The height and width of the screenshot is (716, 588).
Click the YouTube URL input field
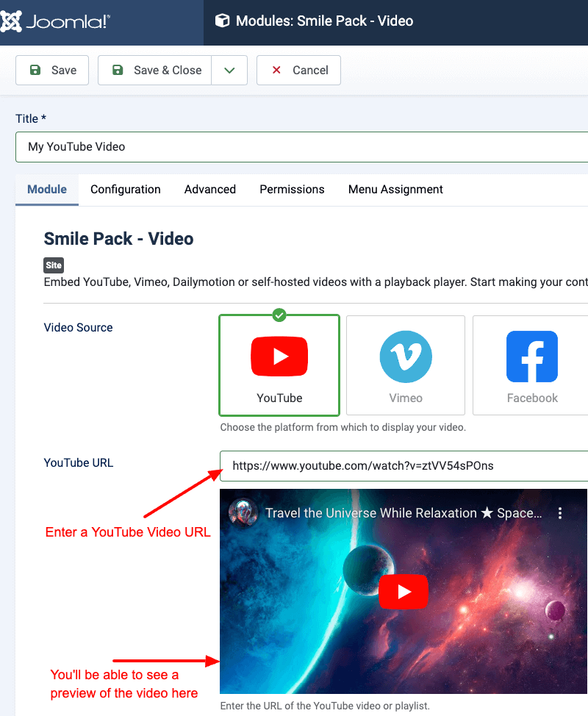click(404, 466)
